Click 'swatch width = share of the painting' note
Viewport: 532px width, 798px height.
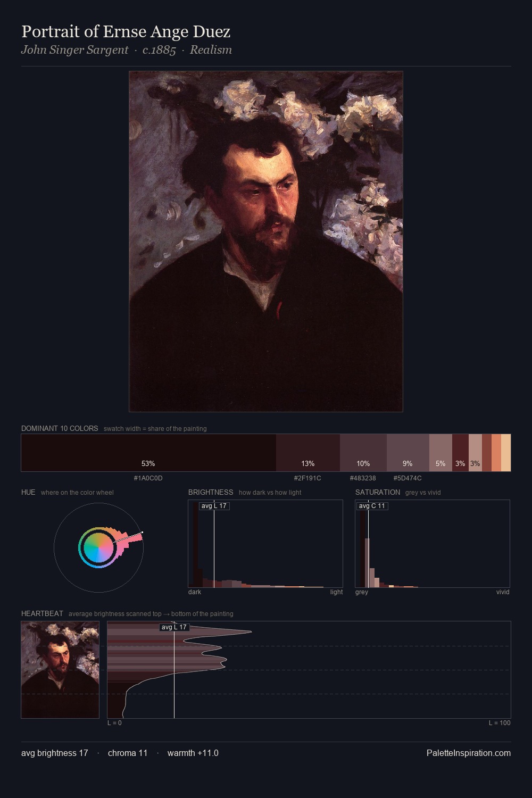coord(155,429)
